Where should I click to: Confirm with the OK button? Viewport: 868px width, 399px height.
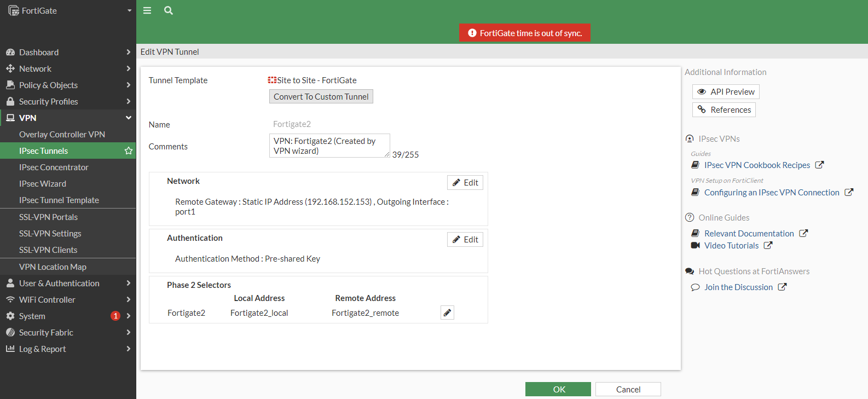point(558,389)
